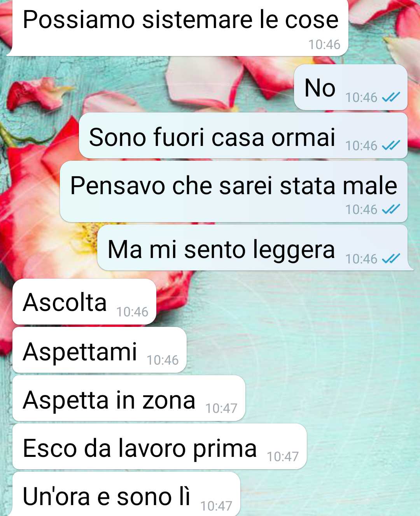Tap the 10:47 timestamp on "Esco da lavoro prima"
Screen dimensions: 420x516
(x=283, y=456)
